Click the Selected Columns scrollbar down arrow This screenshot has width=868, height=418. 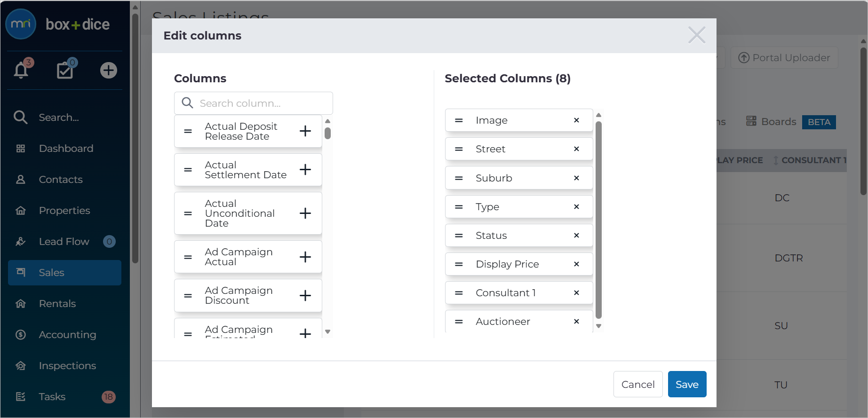click(x=598, y=326)
